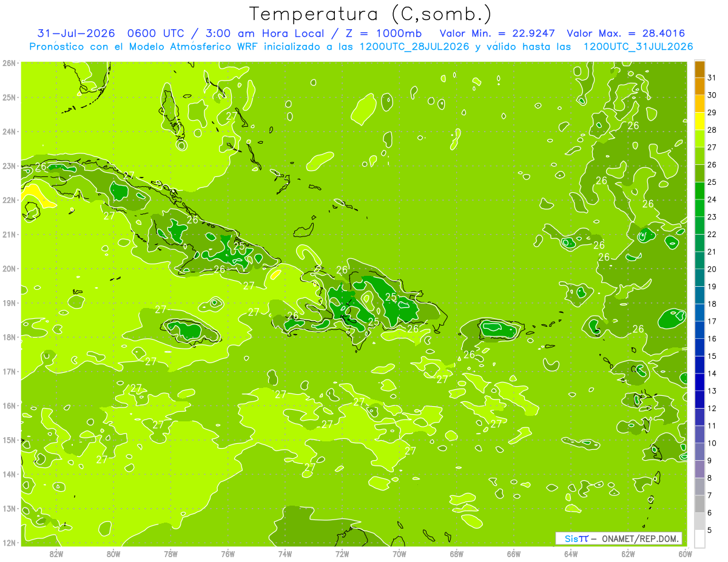Screen dimensions: 728x562
Task: Click the '66W' longitude axis label
Action: [x=514, y=554]
